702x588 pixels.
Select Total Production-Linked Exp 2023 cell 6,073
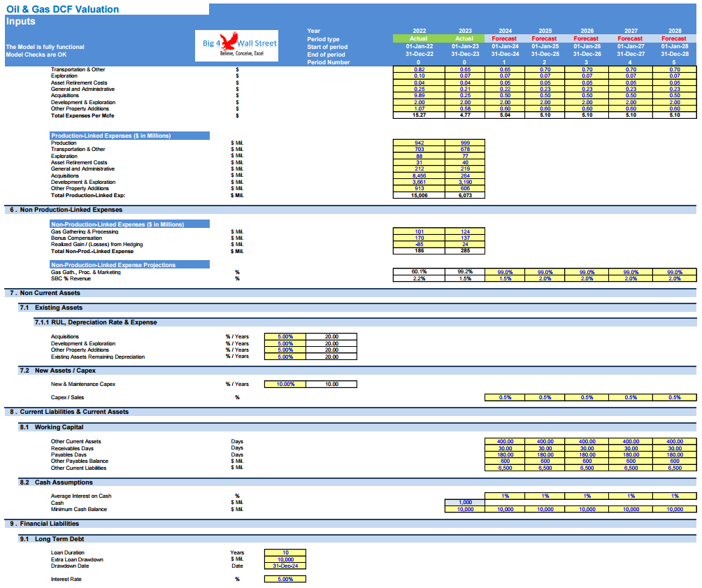(x=465, y=195)
